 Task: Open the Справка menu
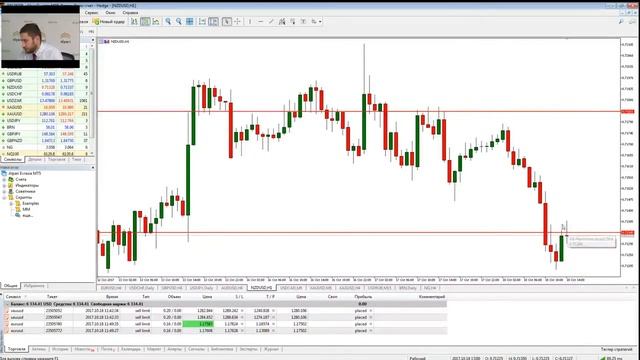coord(130,13)
